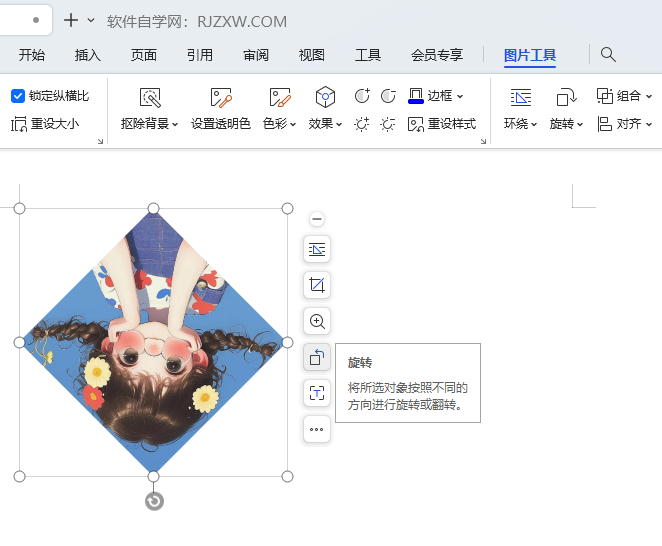Click the increase brightness icon
Screen dimensions: 662x546
[x=362, y=124]
